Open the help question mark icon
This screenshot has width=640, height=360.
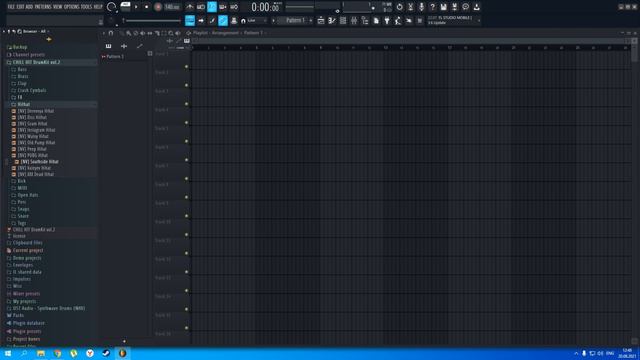tap(433, 7)
